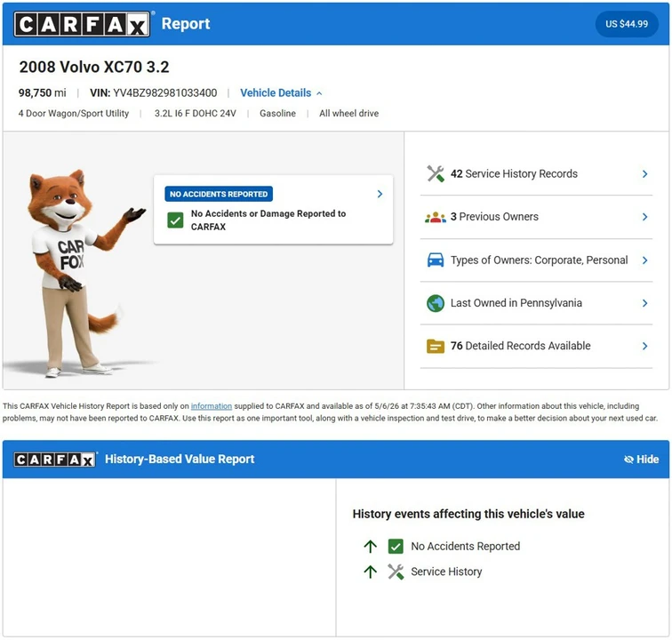The width and height of the screenshot is (672, 640).
Task: Expand the Detailed Records Available chevron
Action: [644, 346]
